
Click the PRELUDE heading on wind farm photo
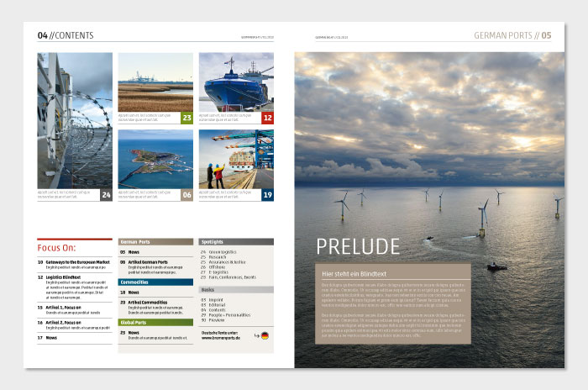click(x=358, y=246)
